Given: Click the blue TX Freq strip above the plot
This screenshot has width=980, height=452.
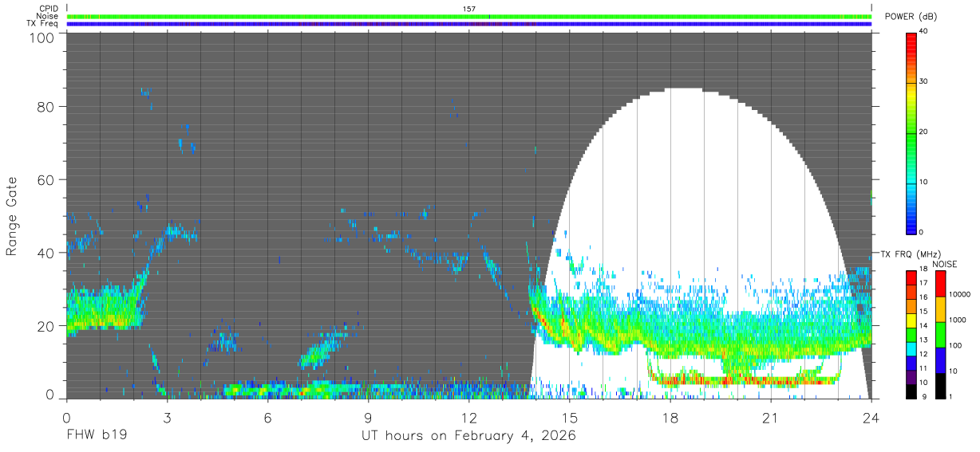Looking at the screenshot, I should tap(469, 24).
